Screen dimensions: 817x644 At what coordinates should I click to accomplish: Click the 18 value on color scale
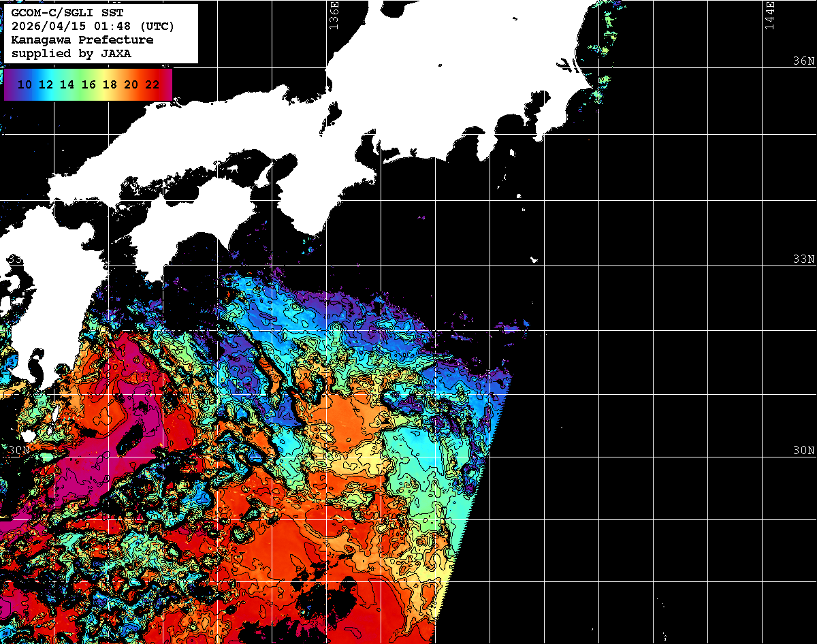(x=110, y=85)
